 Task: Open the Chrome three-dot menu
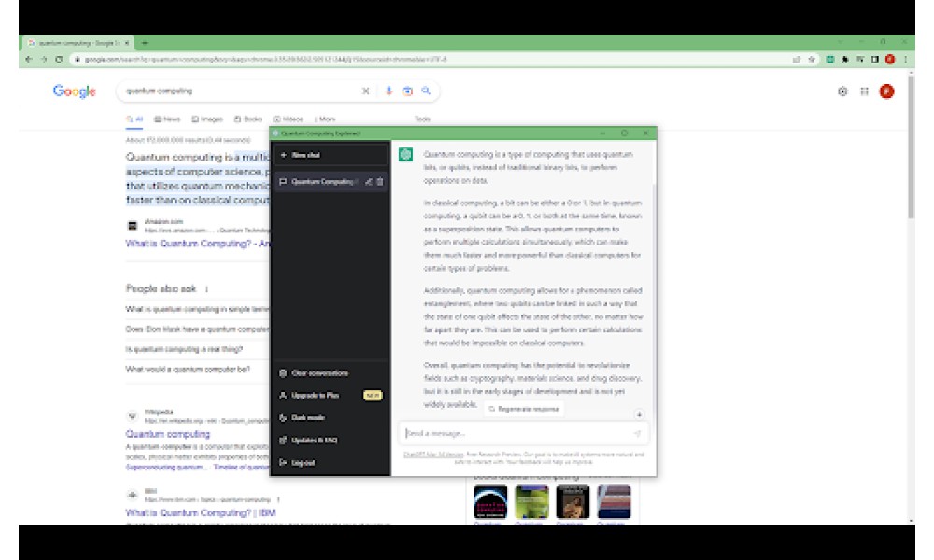click(905, 60)
